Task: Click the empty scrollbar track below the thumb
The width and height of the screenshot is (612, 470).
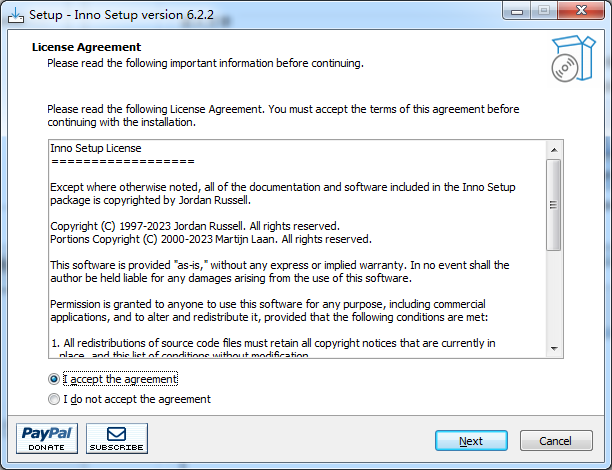Action: [553, 300]
